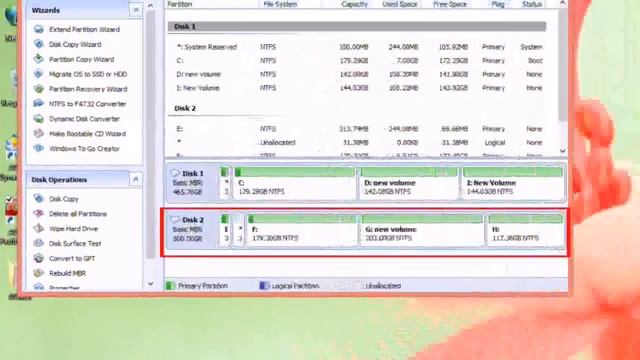Collapse the Disk Operations panel
Viewport: 640px width, 360px height.
click(136, 179)
